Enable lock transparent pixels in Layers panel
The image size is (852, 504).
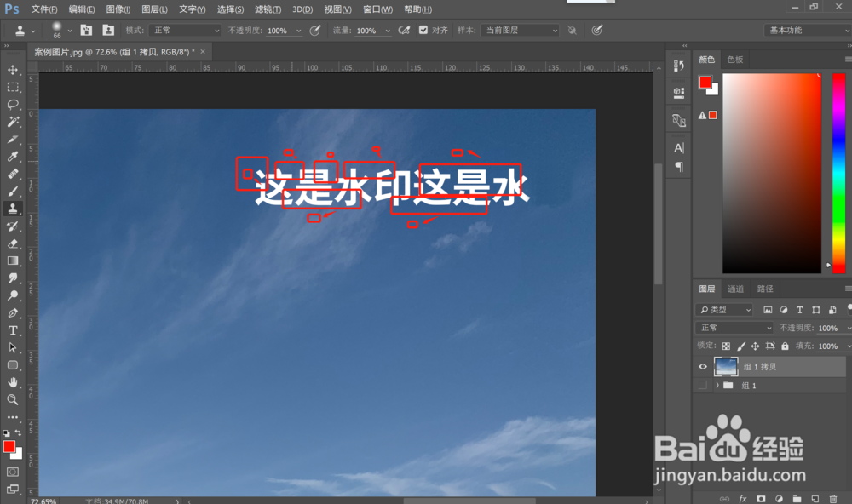click(727, 346)
